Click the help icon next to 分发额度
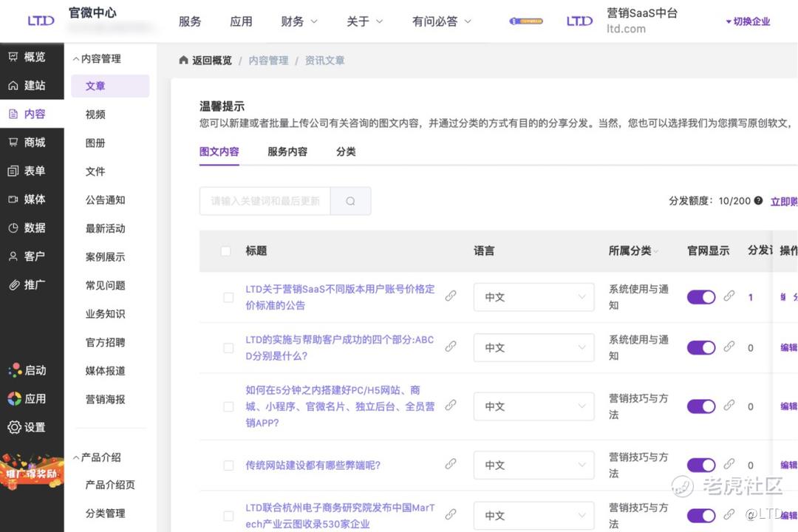The width and height of the screenshot is (798, 532). click(x=758, y=200)
